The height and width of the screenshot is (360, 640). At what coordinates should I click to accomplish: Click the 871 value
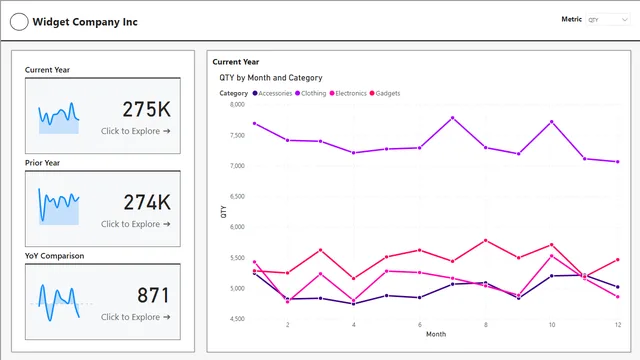click(x=153, y=295)
